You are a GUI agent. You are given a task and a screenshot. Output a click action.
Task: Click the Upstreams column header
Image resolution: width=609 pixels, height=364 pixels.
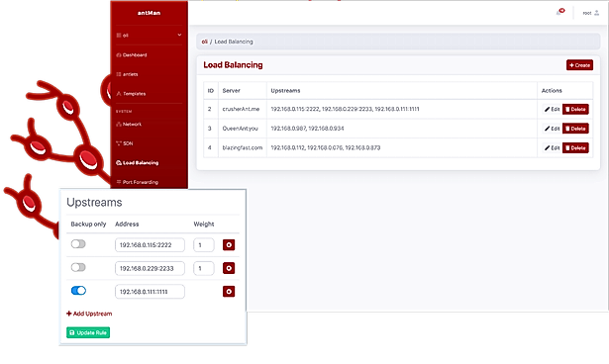tap(285, 90)
